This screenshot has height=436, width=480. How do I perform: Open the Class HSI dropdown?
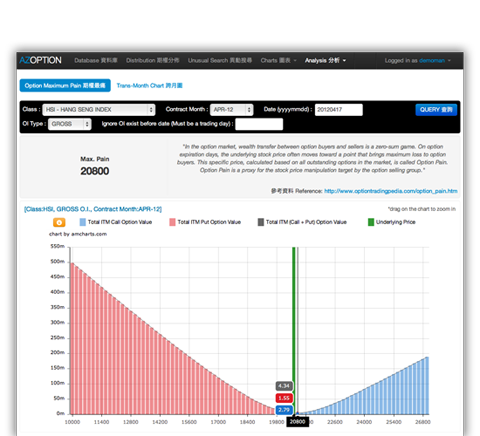99,110
